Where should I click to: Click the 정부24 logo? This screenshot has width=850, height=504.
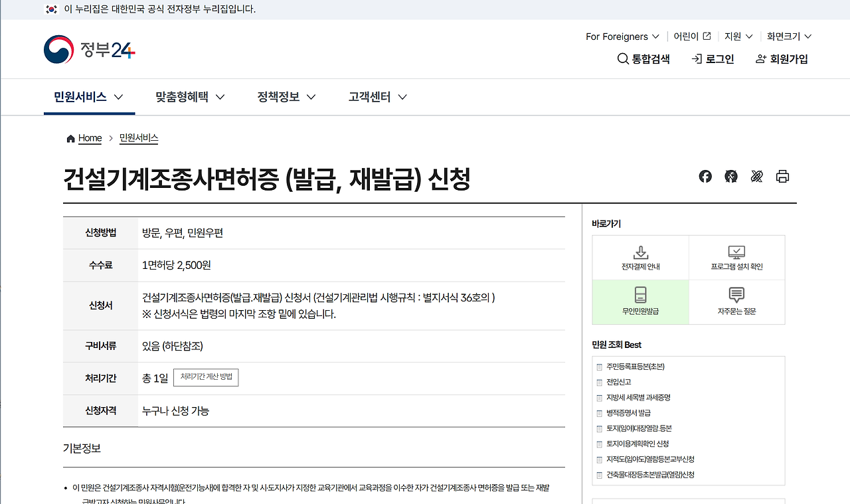tap(90, 50)
